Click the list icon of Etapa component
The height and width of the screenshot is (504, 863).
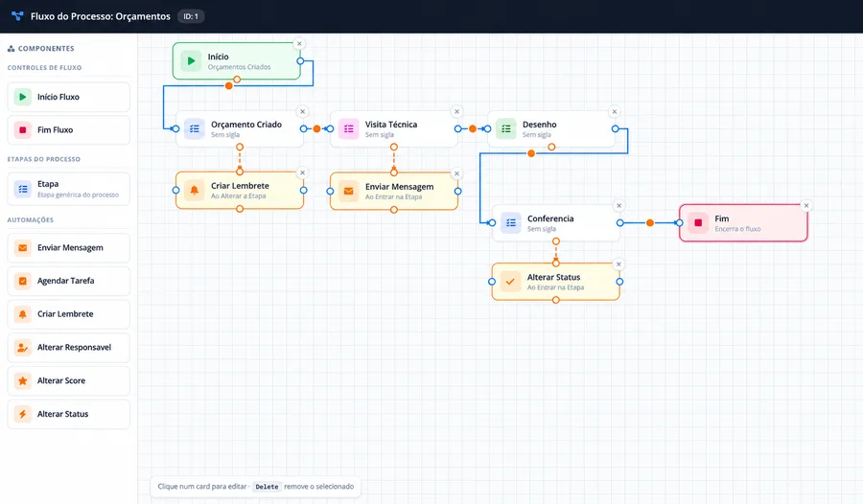23,189
